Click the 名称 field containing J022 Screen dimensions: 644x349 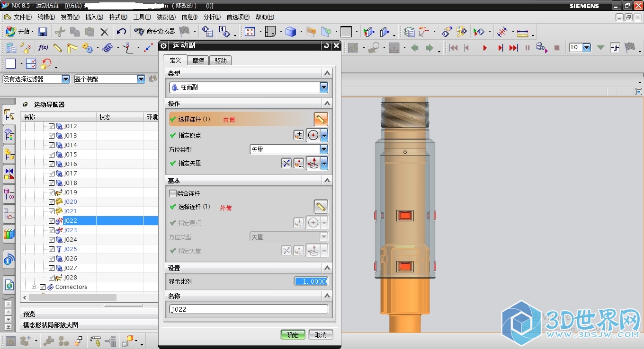[x=249, y=309]
